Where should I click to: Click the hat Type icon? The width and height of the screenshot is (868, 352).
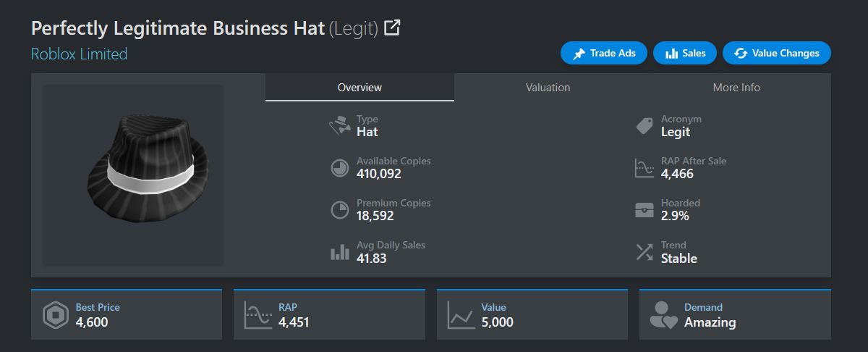tap(339, 126)
